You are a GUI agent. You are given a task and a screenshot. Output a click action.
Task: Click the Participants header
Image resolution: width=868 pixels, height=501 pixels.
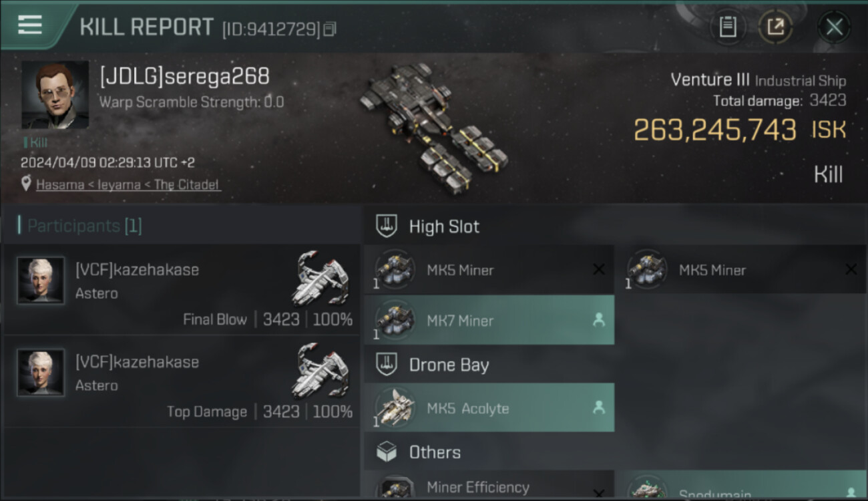point(80,226)
